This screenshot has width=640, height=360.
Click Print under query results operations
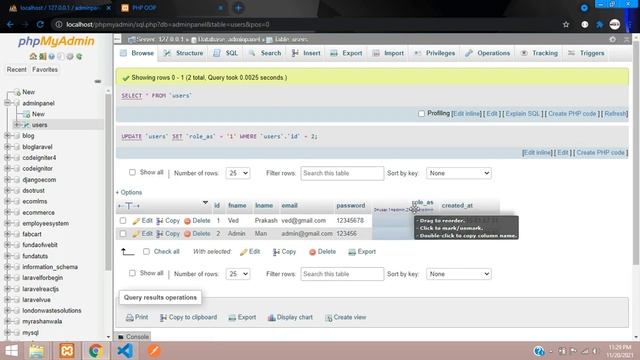[137, 317]
